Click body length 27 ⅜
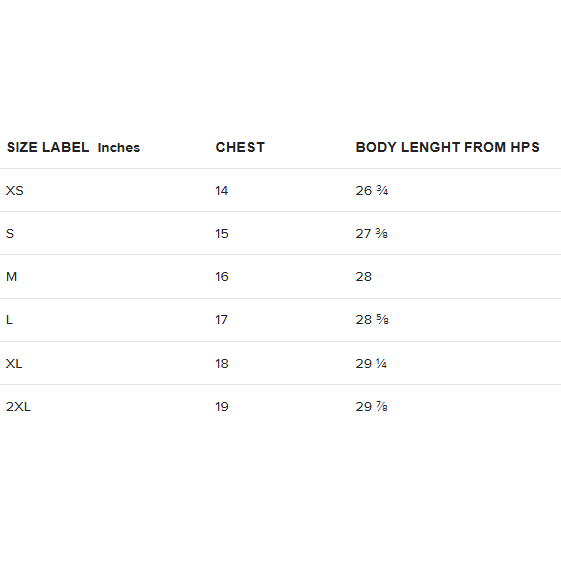This screenshot has width=561, height=561. pyautogui.click(x=372, y=234)
